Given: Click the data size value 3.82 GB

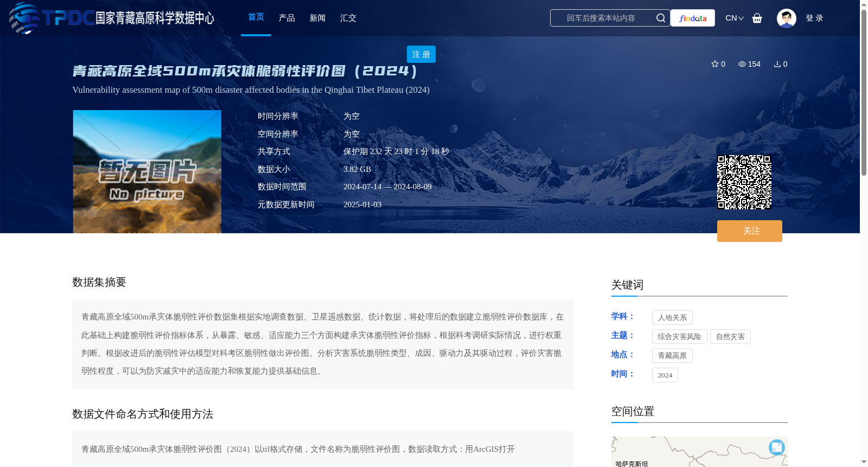Looking at the screenshot, I should pos(357,169).
